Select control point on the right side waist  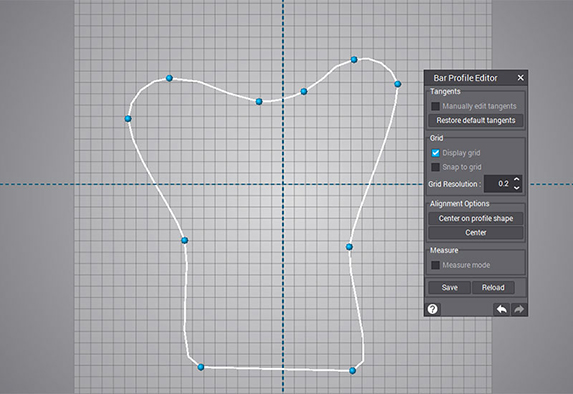coord(349,247)
